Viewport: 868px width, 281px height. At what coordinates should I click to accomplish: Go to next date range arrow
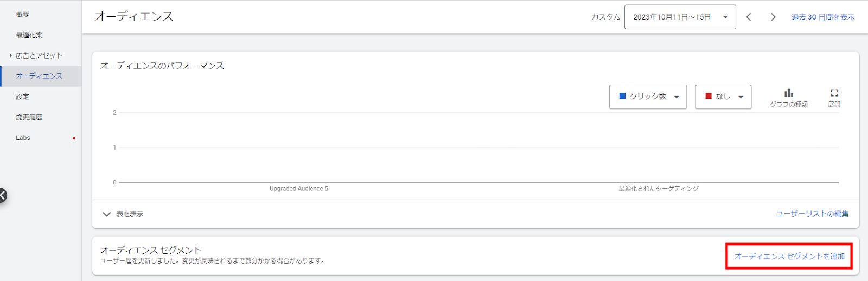point(773,17)
